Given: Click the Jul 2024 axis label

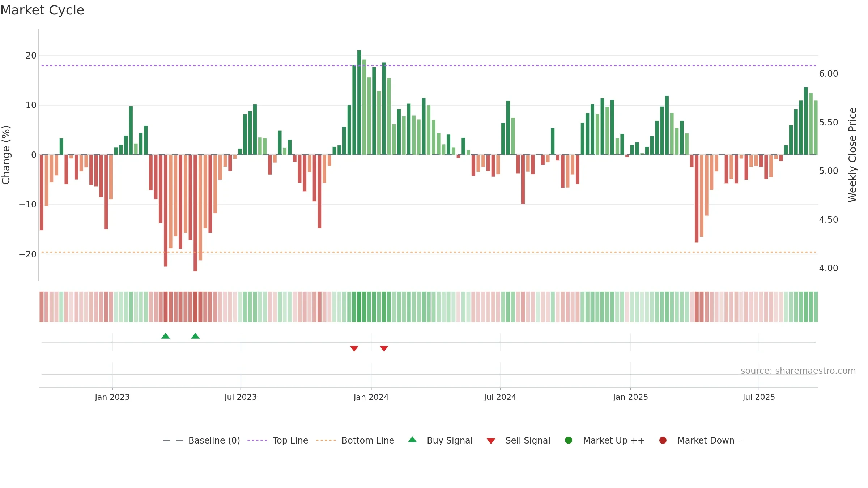Looking at the screenshot, I should pyautogui.click(x=500, y=397).
